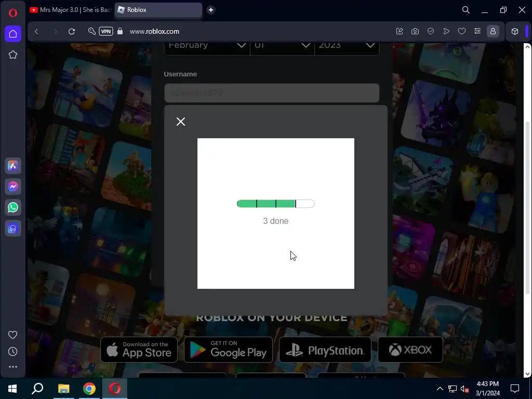Screen dimensions: 532x399
Task: Open Aria AI in the sidebar
Action: pyautogui.click(x=13, y=166)
